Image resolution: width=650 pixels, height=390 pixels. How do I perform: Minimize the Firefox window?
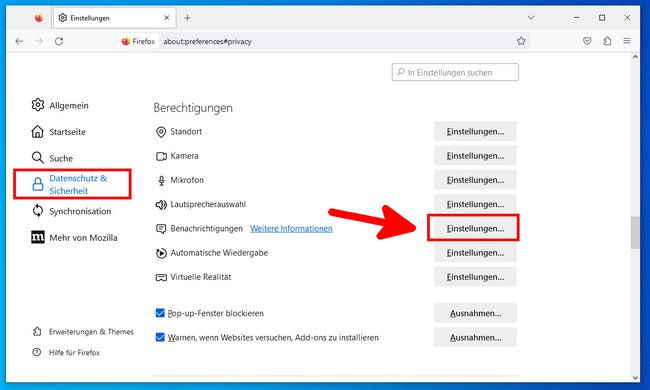pos(576,18)
